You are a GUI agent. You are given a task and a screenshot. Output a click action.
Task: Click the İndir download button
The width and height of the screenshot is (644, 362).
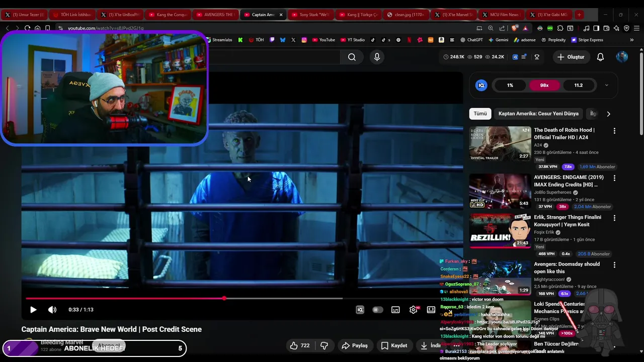431,345
